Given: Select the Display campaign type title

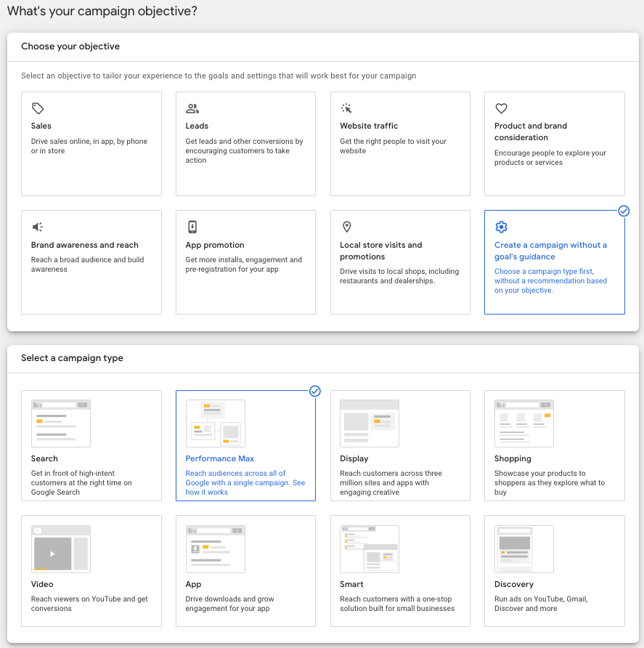Looking at the screenshot, I should point(354,458).
